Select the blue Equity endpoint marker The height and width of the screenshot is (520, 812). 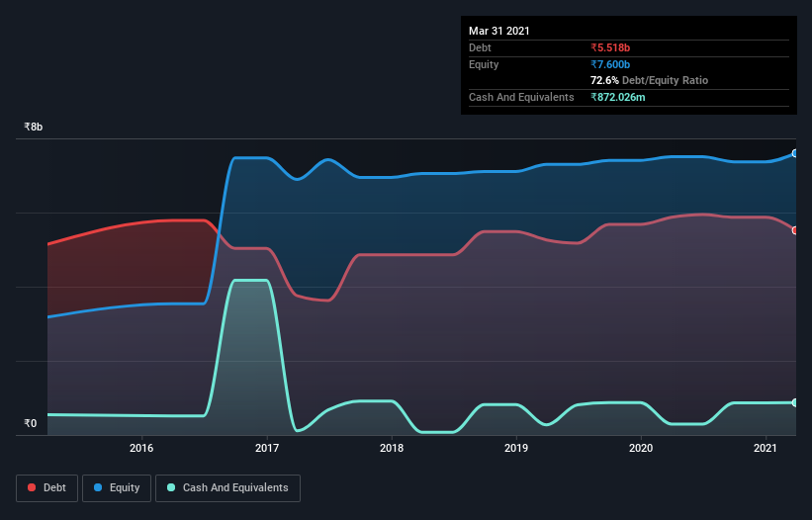(x=795, y=153)
